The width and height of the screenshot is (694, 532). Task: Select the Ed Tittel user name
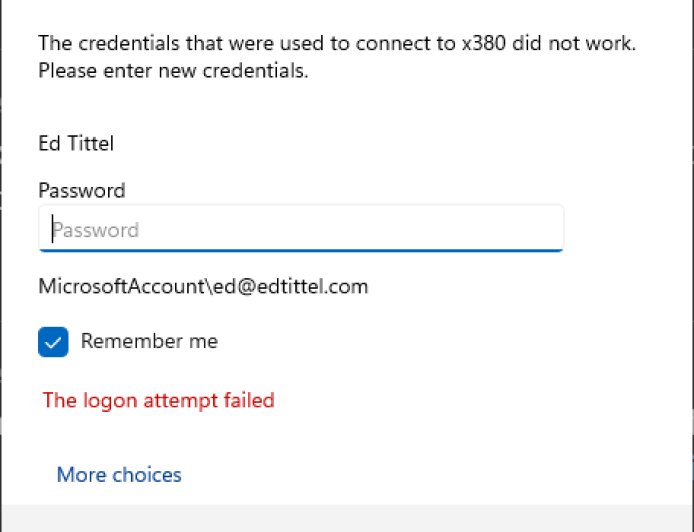pyautogui.click(x=76, y=144)
